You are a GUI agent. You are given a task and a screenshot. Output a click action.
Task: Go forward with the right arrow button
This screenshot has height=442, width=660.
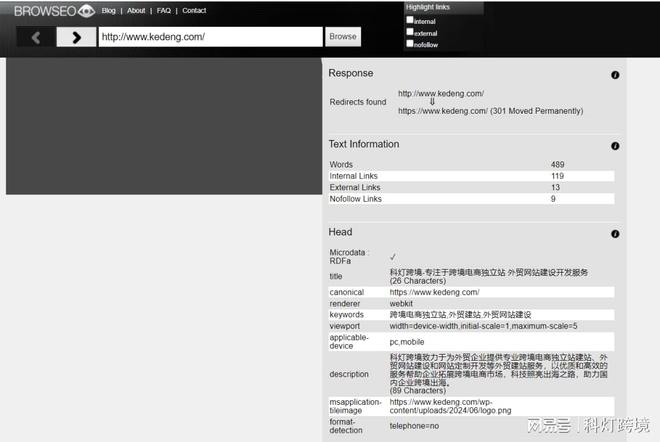[76, 37]
